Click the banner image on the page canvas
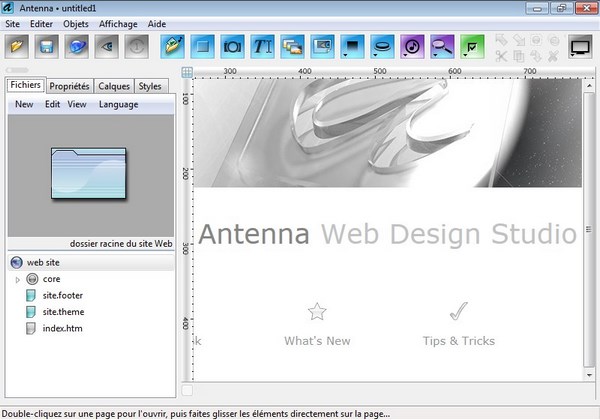The height and width of the screenshot is (420, 600). (x=388, y=133)
